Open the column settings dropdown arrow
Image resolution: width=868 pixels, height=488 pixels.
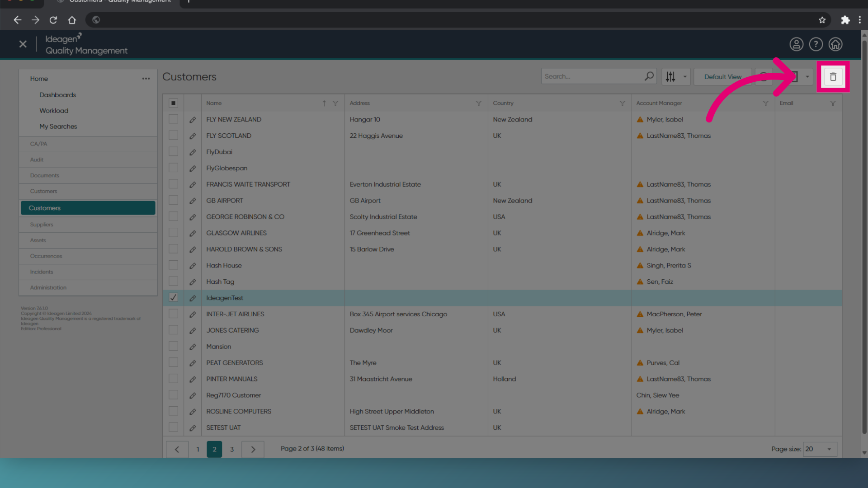point(685,77)
